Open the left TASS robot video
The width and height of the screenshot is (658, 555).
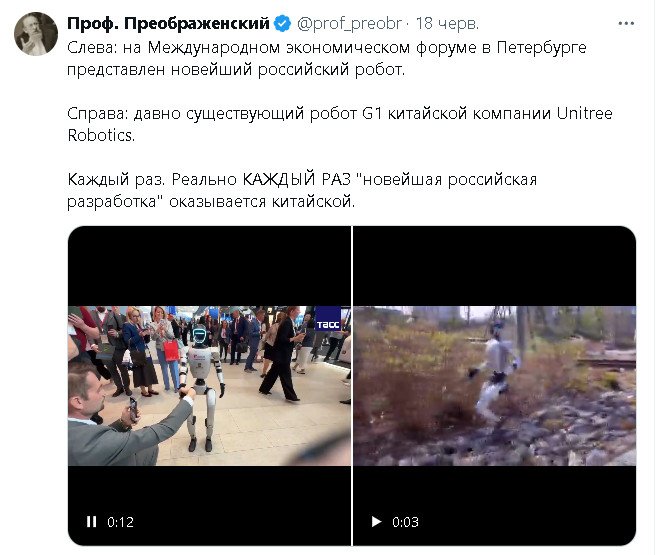point(209,386)
